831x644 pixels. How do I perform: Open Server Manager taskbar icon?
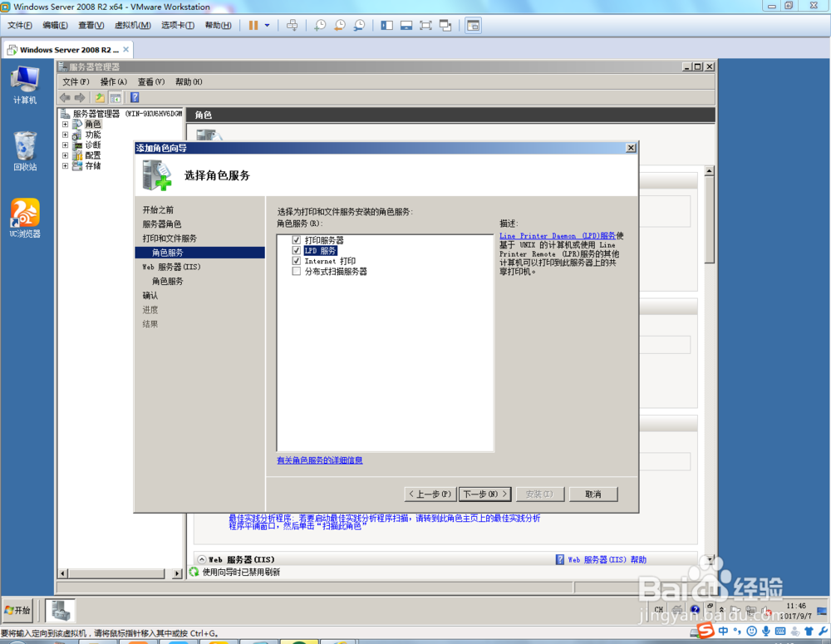point(60,610)
